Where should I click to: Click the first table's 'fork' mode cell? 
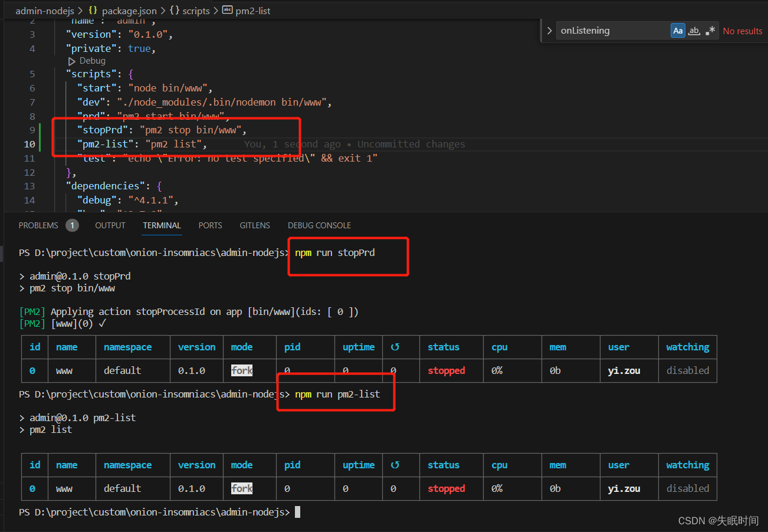point(242,370)
